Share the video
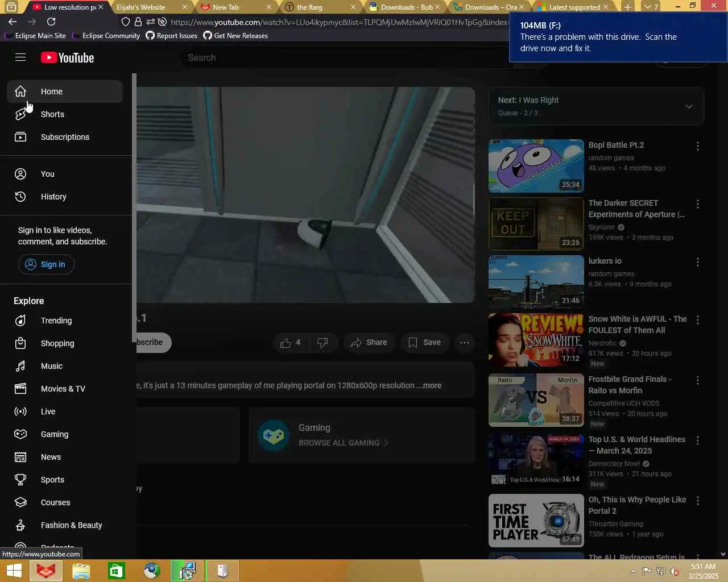 [369, 342]
